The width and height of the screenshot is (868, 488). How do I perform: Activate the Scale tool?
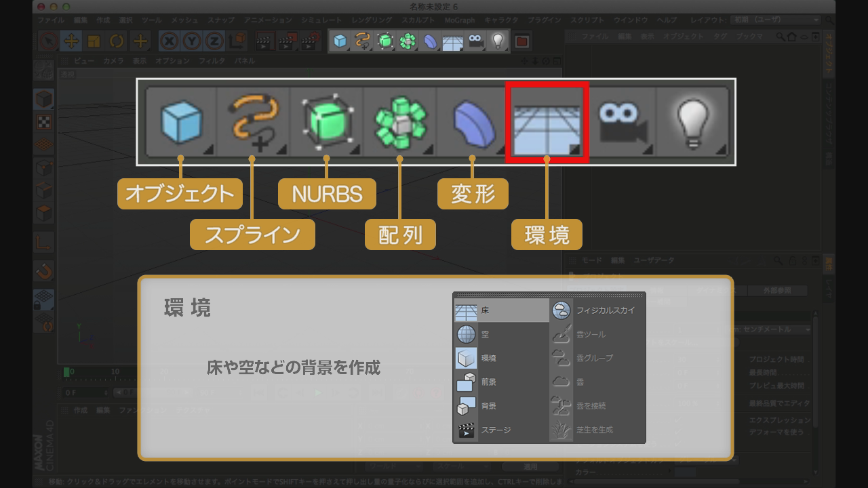[94, 41]
